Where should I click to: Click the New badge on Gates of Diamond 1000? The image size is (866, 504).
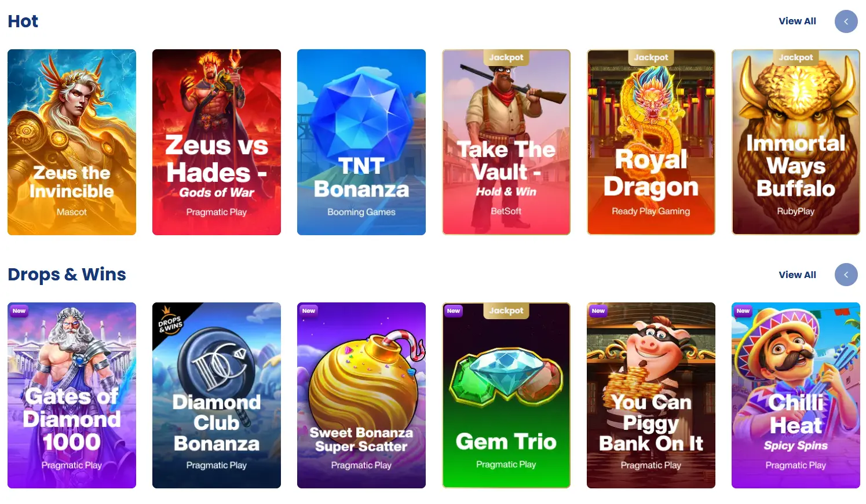point(19,311)
